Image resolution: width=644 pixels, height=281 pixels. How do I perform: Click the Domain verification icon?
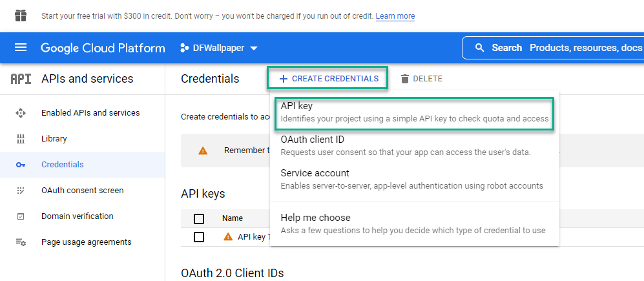pos(21,216)
